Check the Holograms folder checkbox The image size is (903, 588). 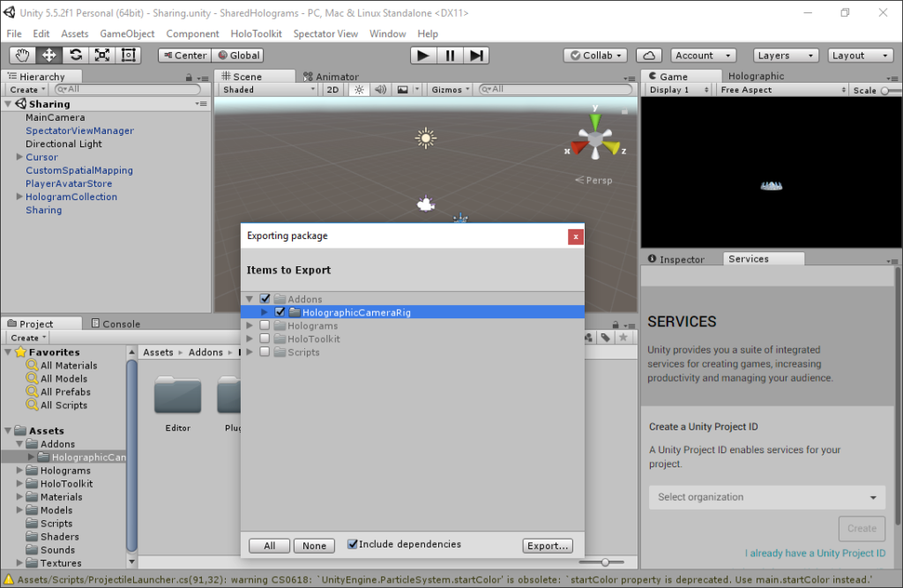[x=265, y=325]
